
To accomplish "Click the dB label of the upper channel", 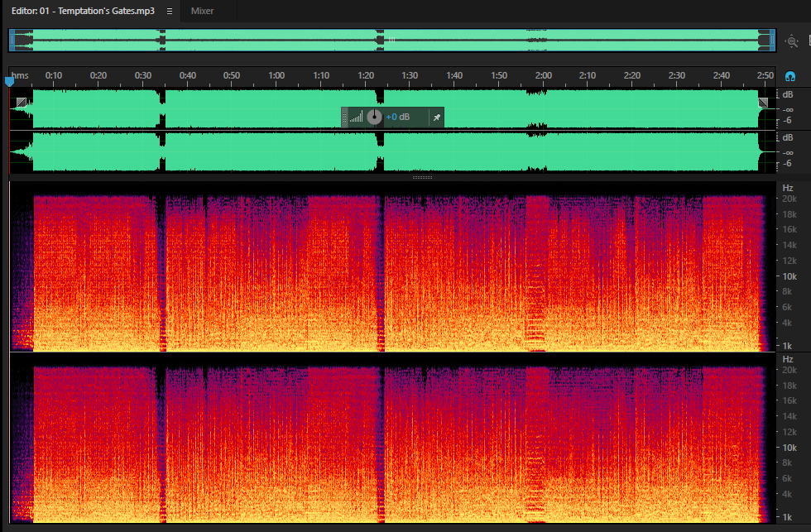I will pyautogui.click(x=788, y=94).
